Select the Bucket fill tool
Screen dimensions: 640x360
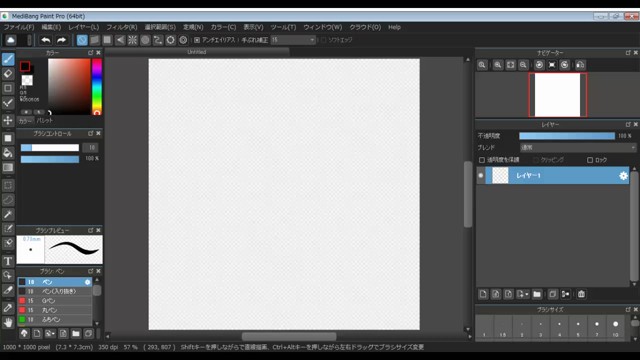[8, 153]
